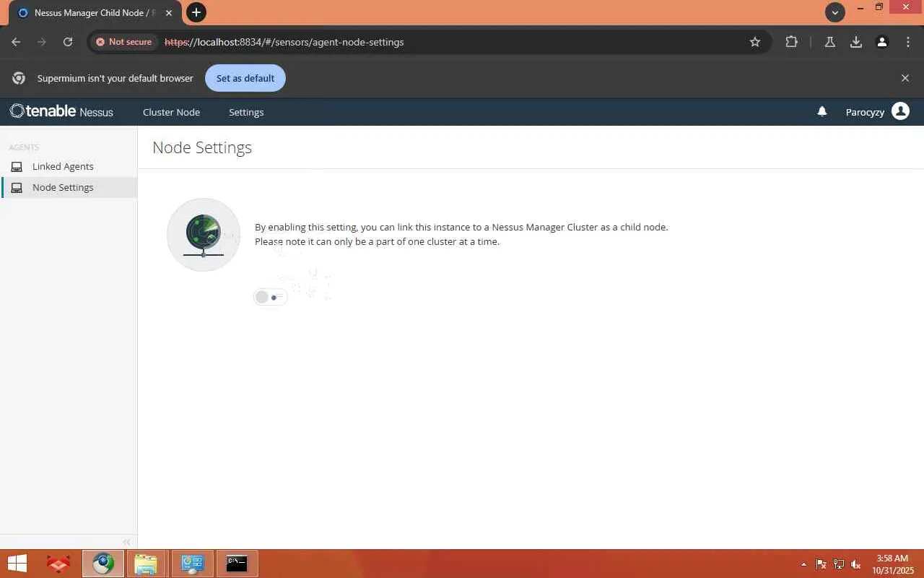This screenshot has height=578, width=924.
Task: Bookmark this page with the star
Action: pos(755,42)
